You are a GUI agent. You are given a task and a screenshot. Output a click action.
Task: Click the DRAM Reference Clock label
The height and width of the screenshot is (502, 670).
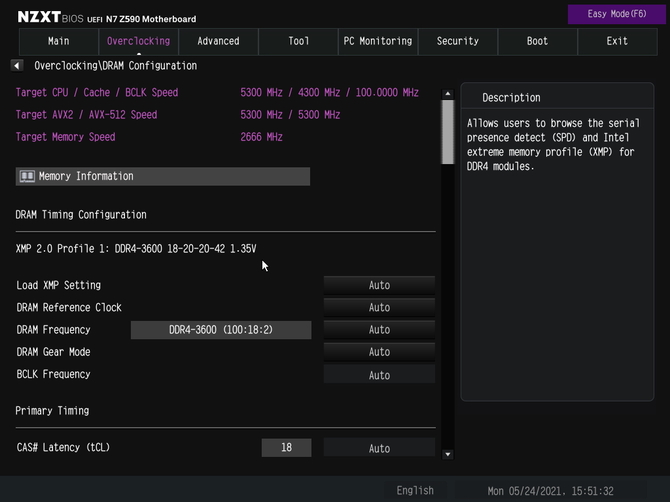pyautogui.click(x=69, y=308)
